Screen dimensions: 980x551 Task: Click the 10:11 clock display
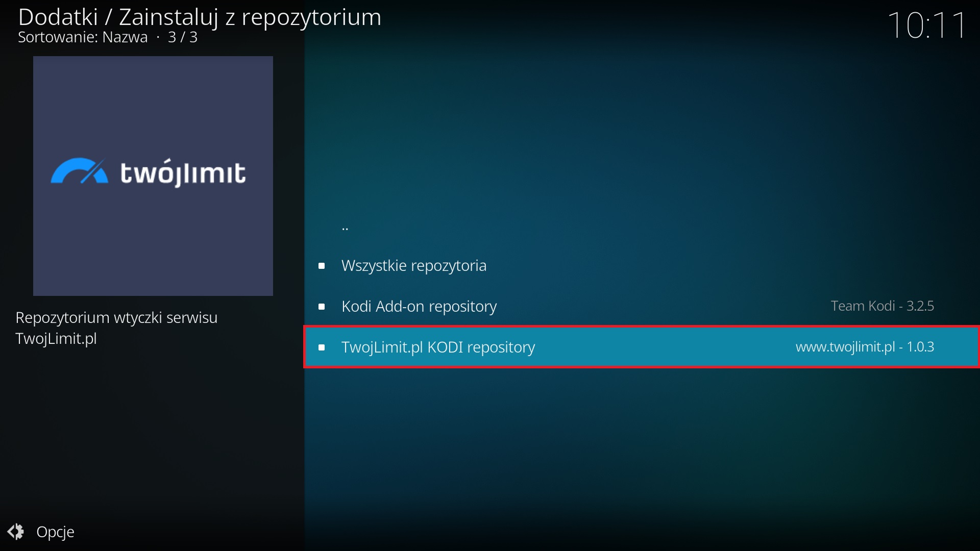(x=927, y=25)
